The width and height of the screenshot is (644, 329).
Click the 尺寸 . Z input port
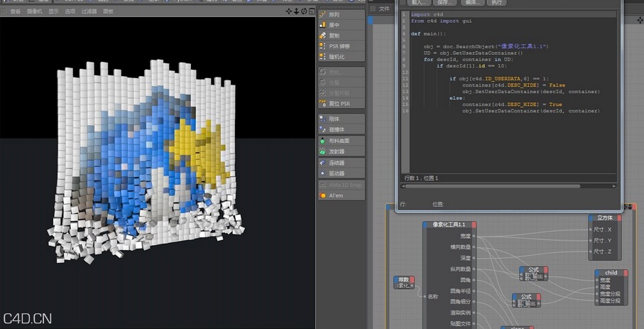coord(591,252)
